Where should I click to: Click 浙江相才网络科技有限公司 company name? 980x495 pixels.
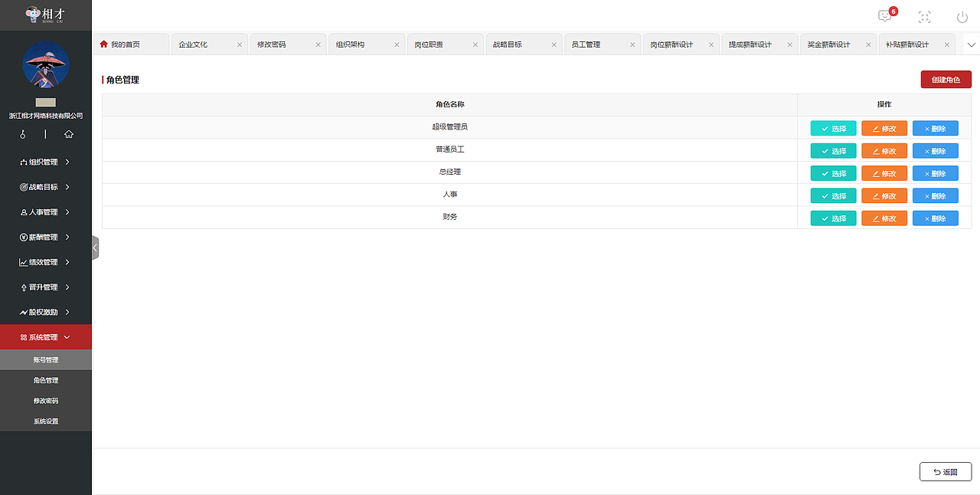[46, 116]
